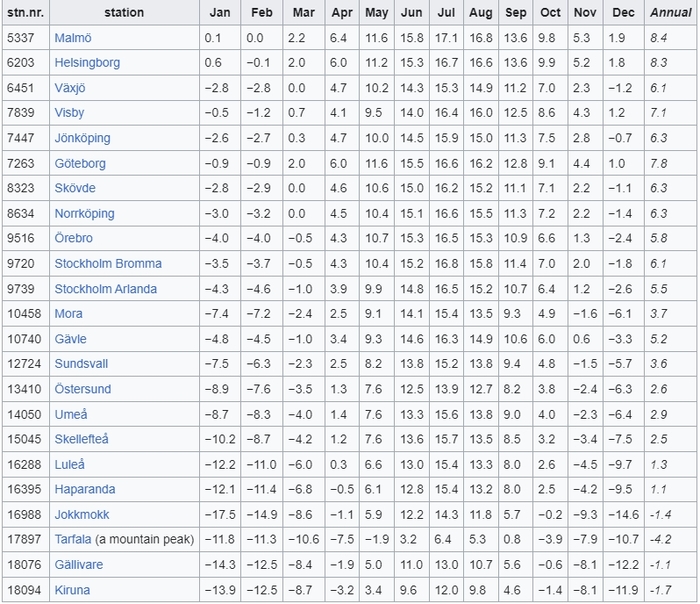Click the Göteborg link
700x604 pixels.
pos(80,163)
